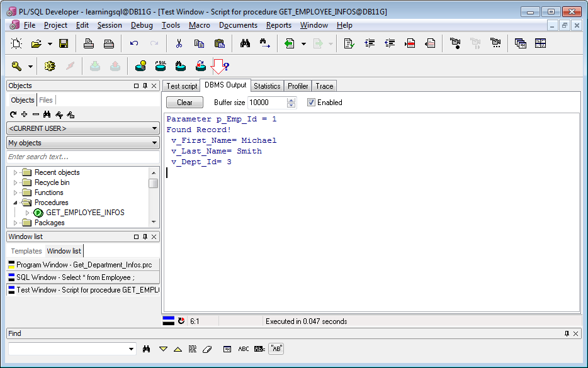588x368 pixels.
Task: Click the Undo arrow icon
Action: point(134,43)
